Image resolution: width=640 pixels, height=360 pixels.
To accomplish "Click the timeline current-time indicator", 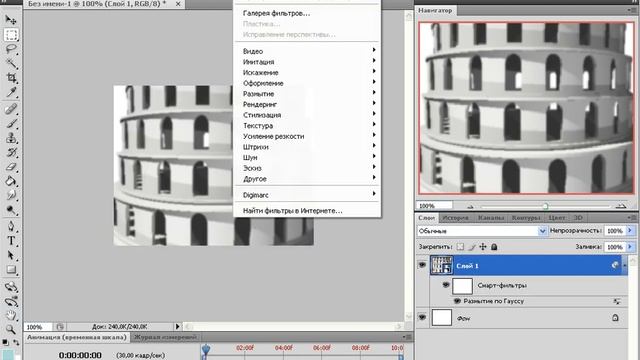I will tap(206, 349).
